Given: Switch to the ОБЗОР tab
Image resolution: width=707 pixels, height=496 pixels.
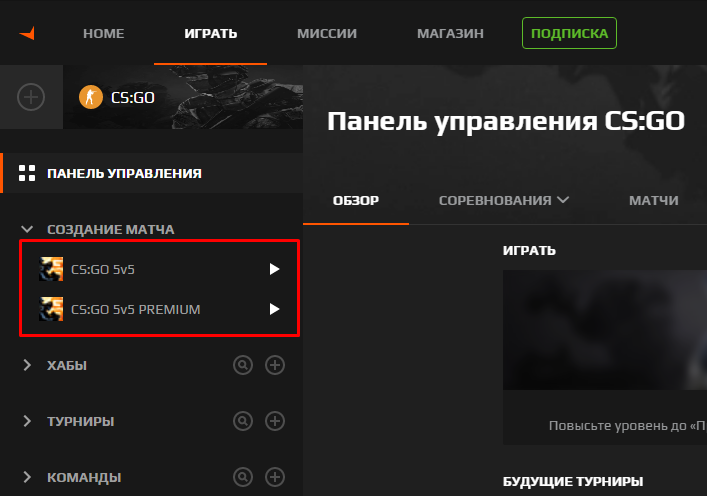Looking at the screenshot, I should click(x=356, y=201).
